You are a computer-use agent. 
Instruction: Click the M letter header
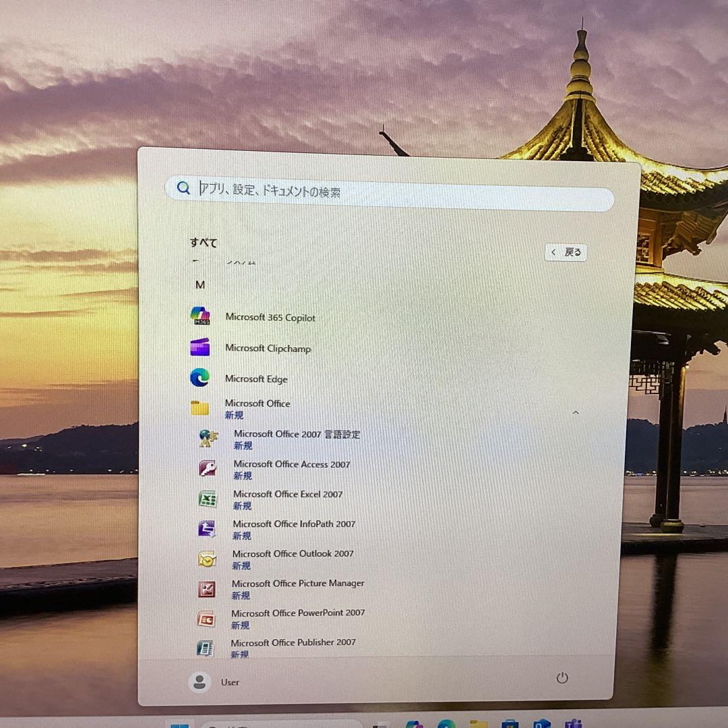[200, 285]
